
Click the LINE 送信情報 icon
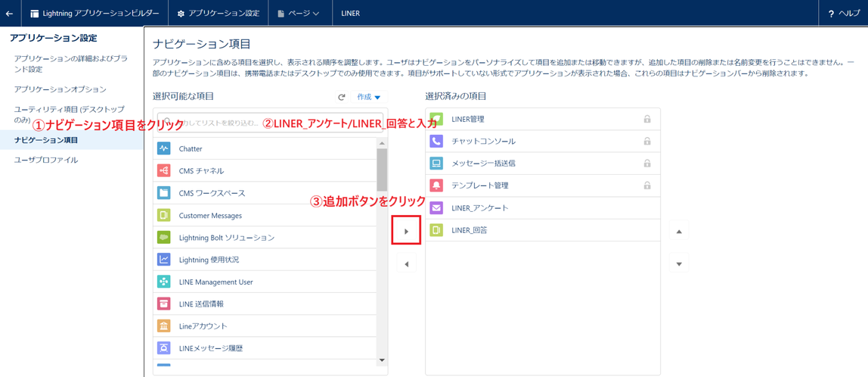(164, 304)
